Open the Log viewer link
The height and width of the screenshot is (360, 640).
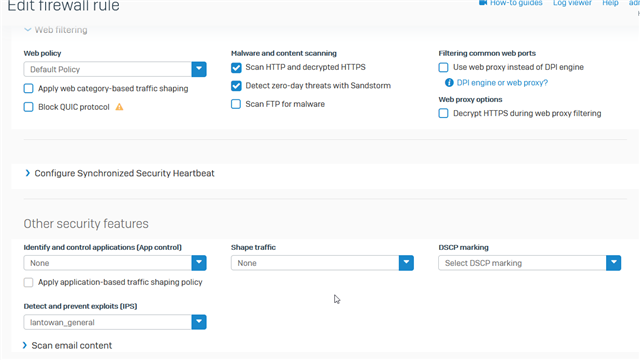(572, 3)
